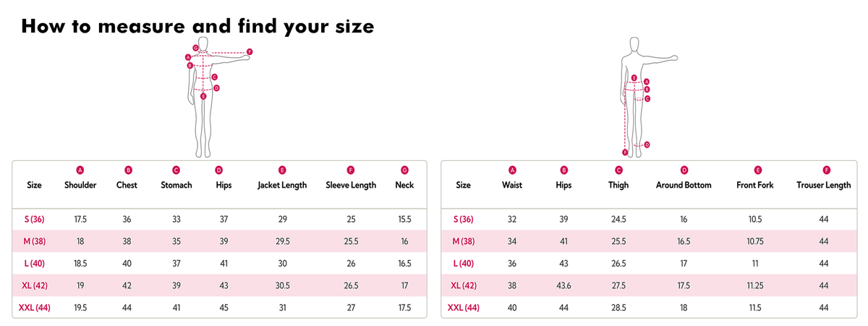Select the 15.5 neck measurement cell
Image resolution: width=868 pixels, height=326 pixels.
point(404,219)
